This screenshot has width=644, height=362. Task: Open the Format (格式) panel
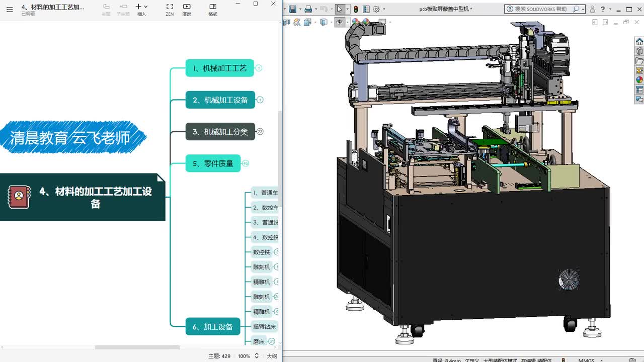(213, 9)
